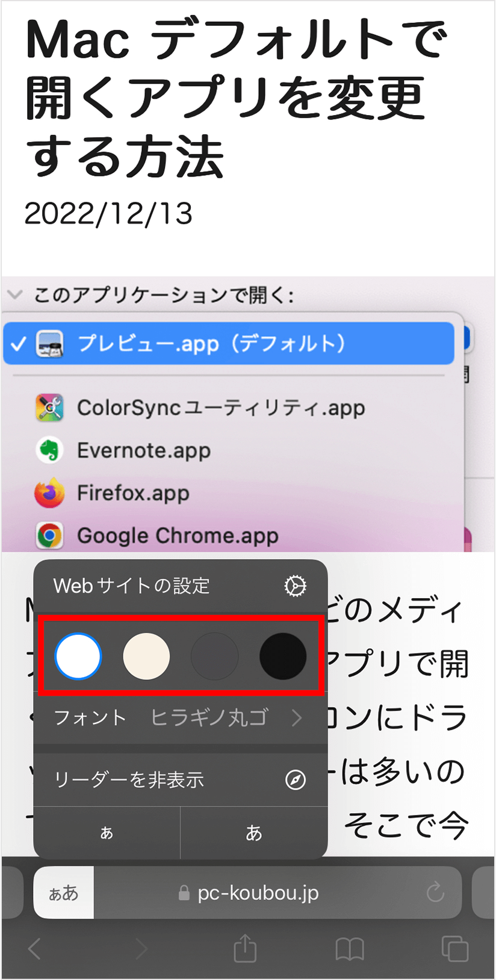This screenshot has height=980, width=496.
Task: Choose リーダーを非表示 menu item
Action: (x=181, y=779)
